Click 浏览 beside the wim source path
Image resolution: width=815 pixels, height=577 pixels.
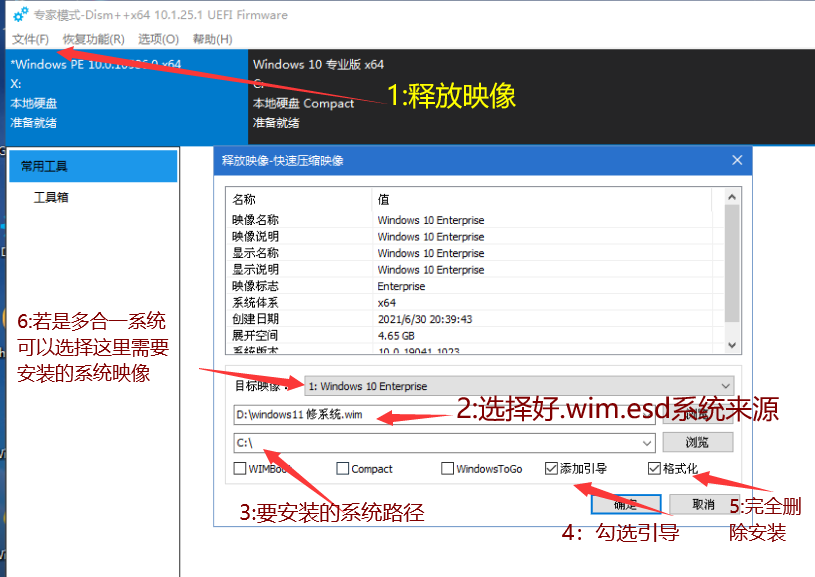pos(698,415)
